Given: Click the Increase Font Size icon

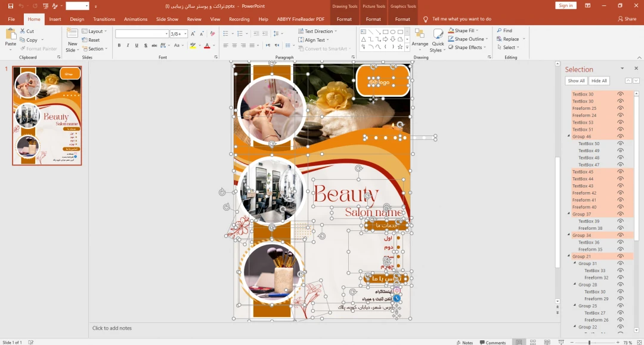Looking at the screenshot, I should click(191, 33).
